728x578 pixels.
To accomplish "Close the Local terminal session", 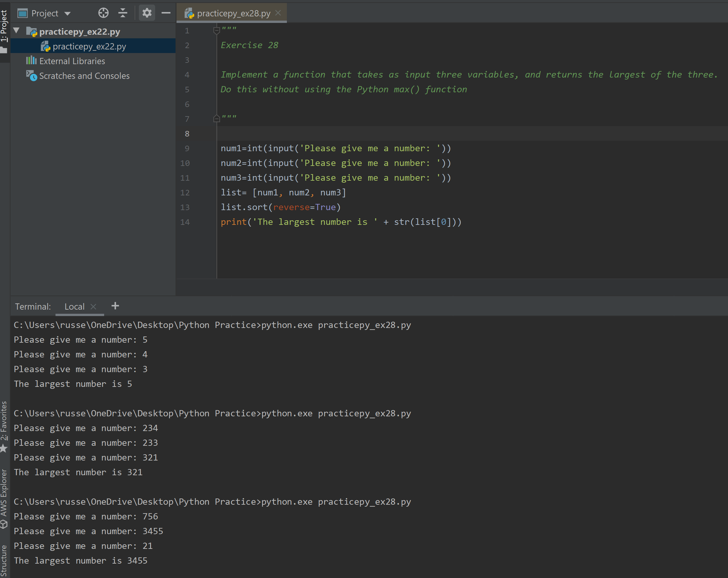I will click(x=94, y=306).
